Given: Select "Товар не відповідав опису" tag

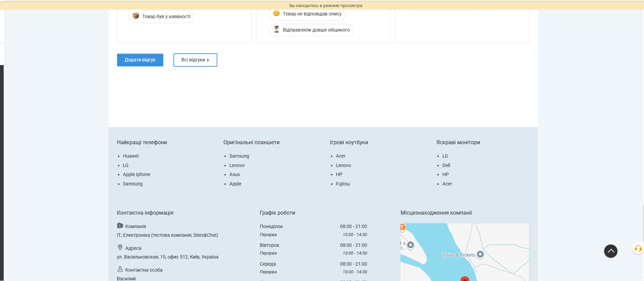Looking at the screenshot, I should tap(307, 14).
